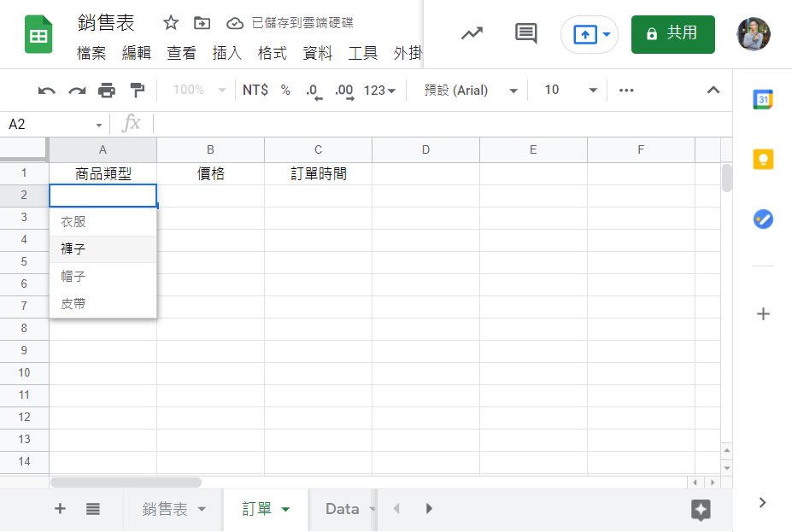Open the 123 number formats dropdown
The width and height of the screenshot is (792, 532).
(379, 91)
